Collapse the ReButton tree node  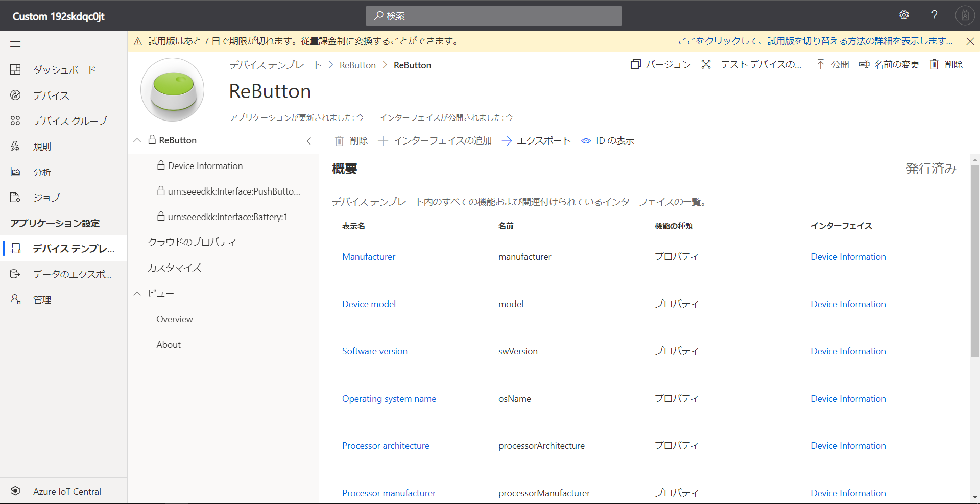(137, 140)
